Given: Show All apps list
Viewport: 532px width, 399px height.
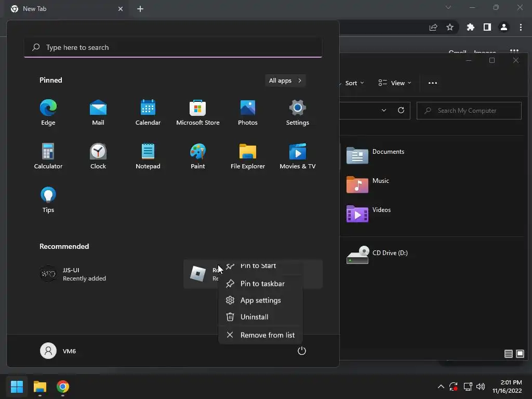Looking at the screenshot, I should point(285,81).
